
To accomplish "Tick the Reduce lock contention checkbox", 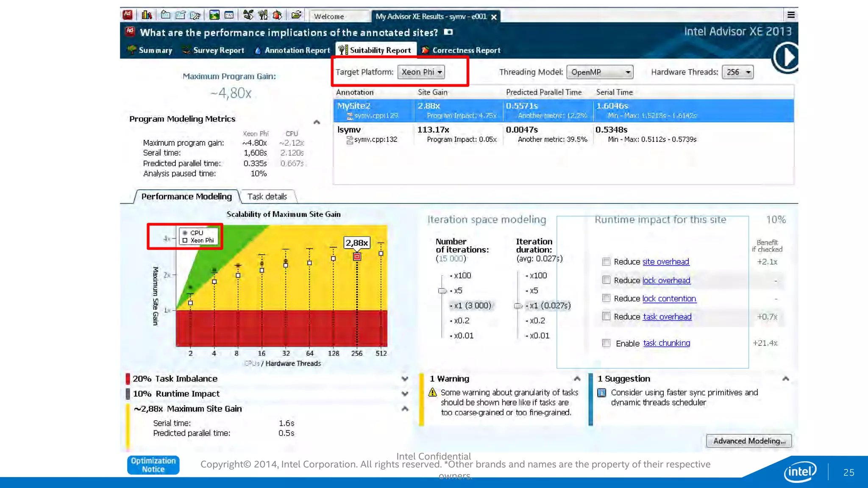I will click(x=606, y=298).
